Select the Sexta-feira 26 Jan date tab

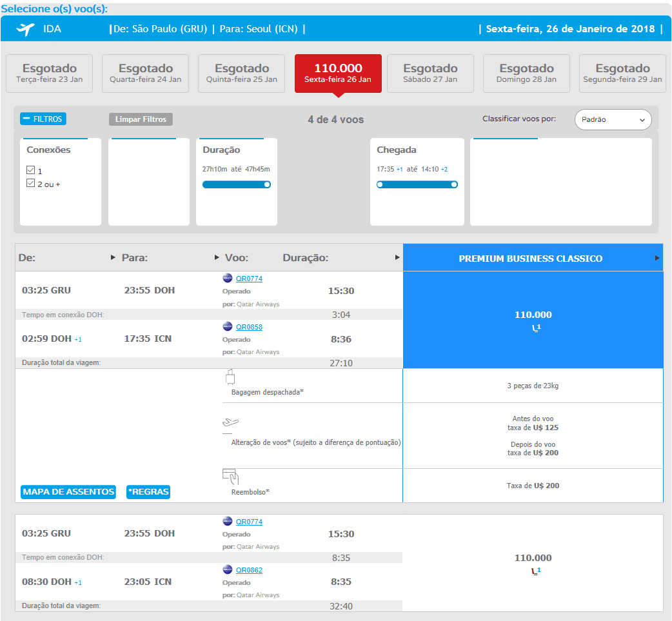pos(338,74)
